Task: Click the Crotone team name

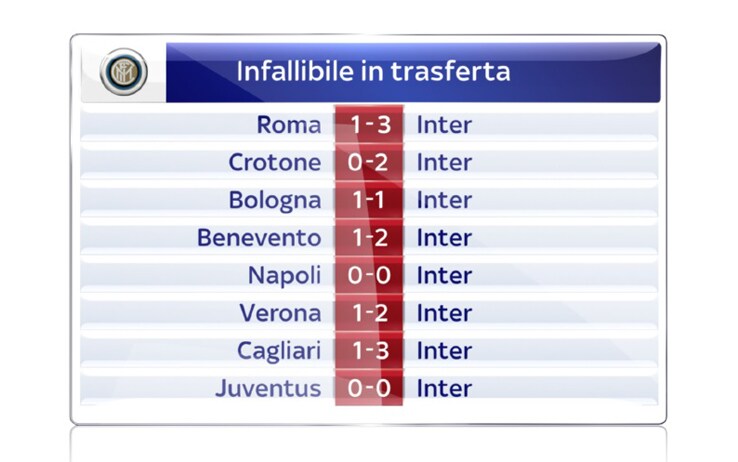Action: click(275, 163)
